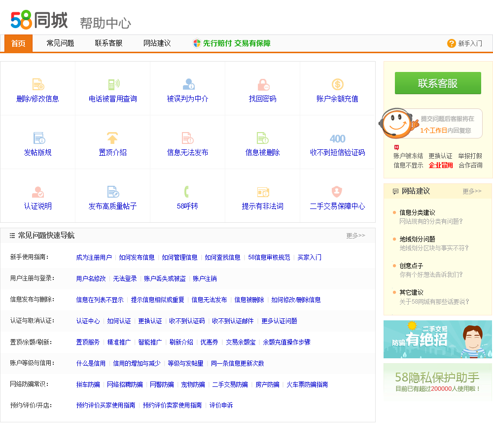Open the 二手交易保障中心 shield icon
493x448 pixels.
coord(337,191)
